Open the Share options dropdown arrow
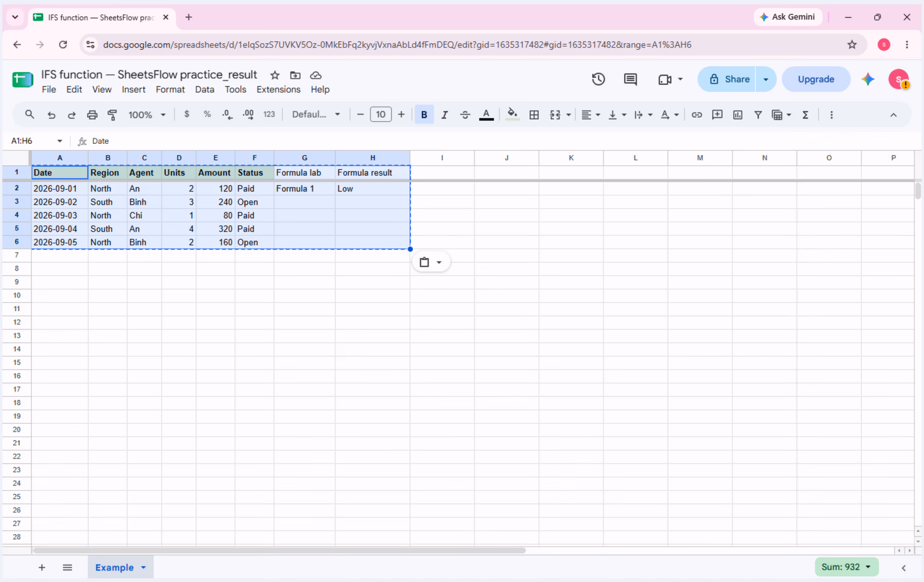Image resolution: width=924 pixels, height=582 pixels. [x=766, y=79]
